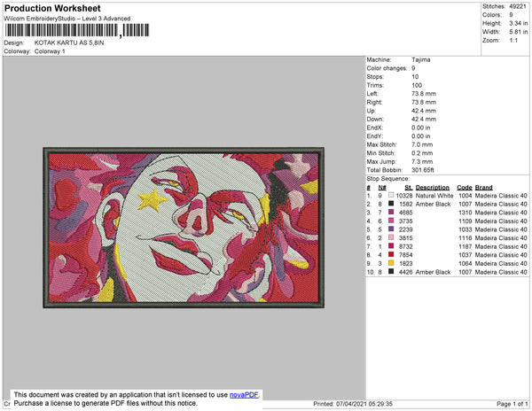Select the crimson swatch for code 1187
The image size is (532, 411).
coord(391,246)
